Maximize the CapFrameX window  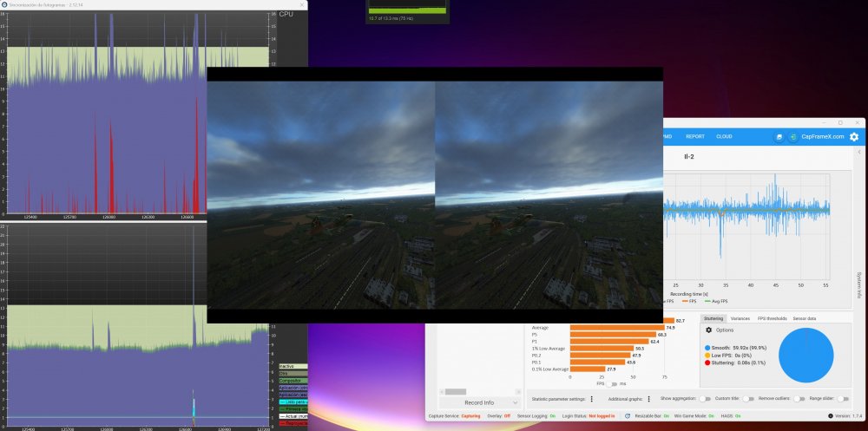coord(840,123)
